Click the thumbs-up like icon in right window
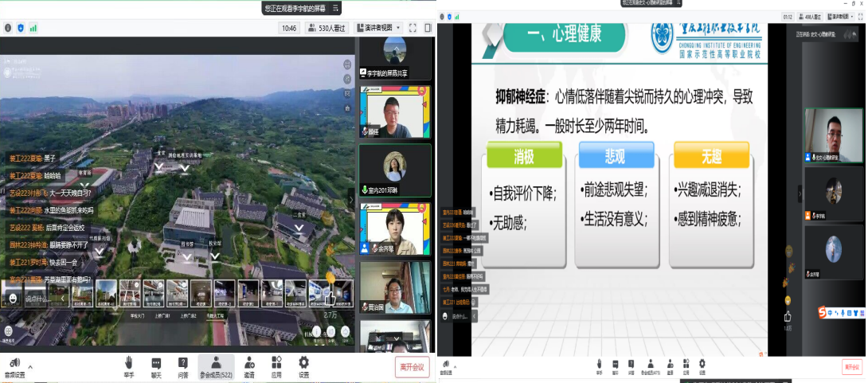This screenshot has height=383, width=868. point(788,317)
